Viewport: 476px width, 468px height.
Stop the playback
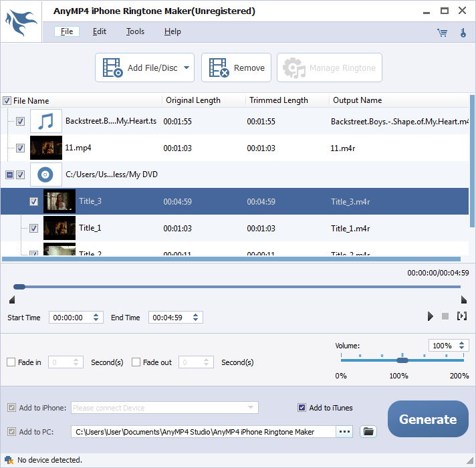point(445,316)
